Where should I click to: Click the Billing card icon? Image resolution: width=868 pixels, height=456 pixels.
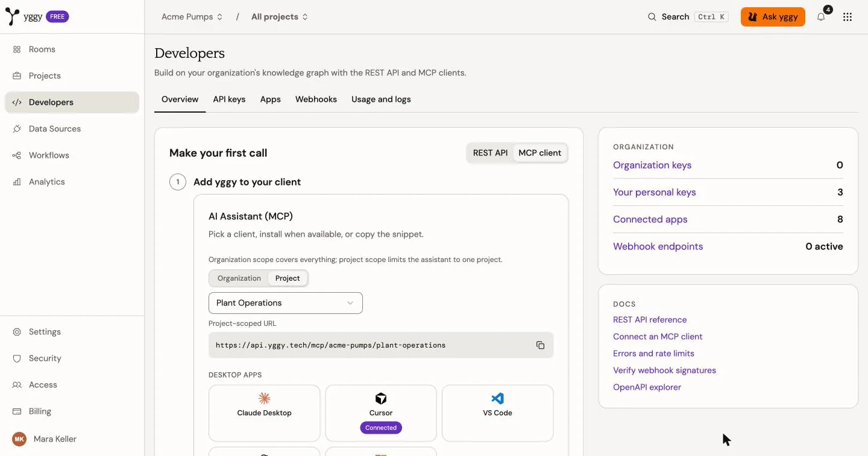(x=17, y=411)
